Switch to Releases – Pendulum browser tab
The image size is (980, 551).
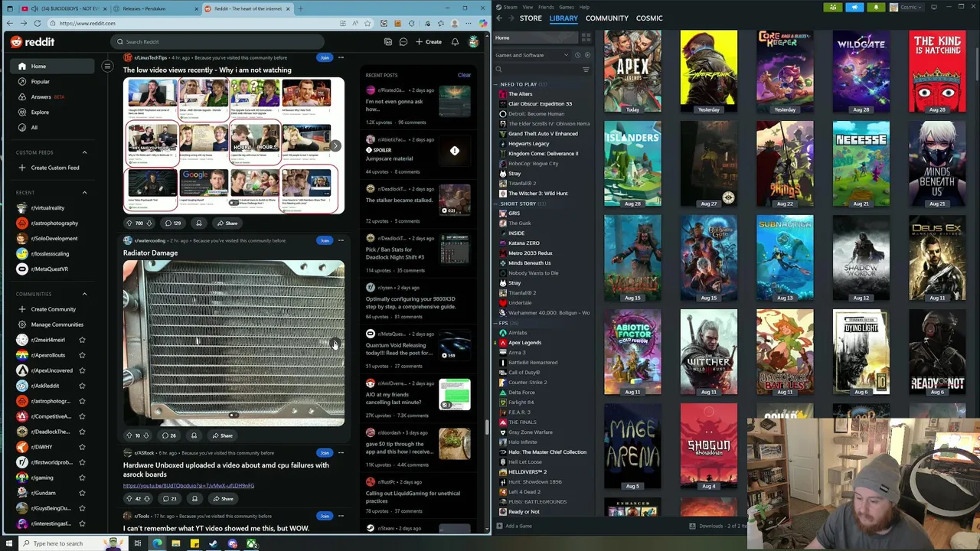click(155, 8)
